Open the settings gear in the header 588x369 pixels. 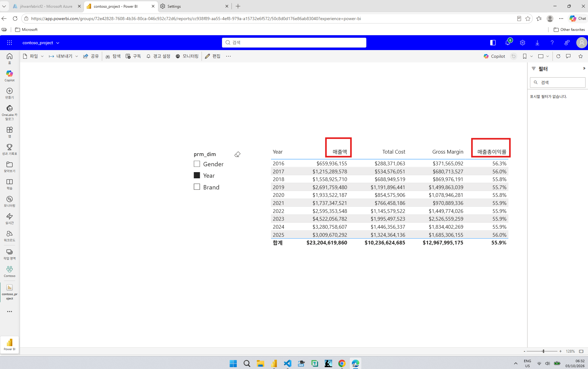(x=523, y=43)
